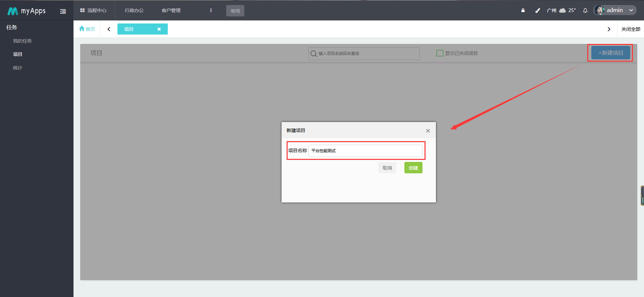The image size is (644, 297).
Task: Click the theme brush icon
Action: (x=537, y=10)
